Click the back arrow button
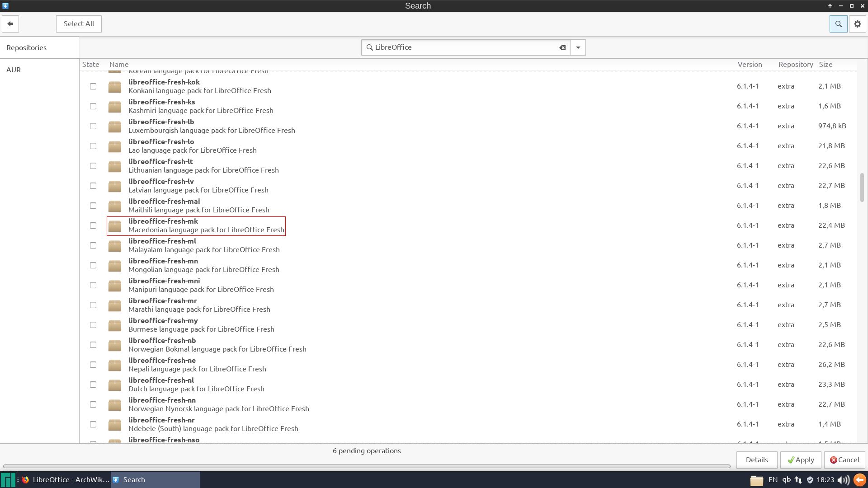Image resolution: width=868 pixels, height=488 pixels. pos(10,24)
